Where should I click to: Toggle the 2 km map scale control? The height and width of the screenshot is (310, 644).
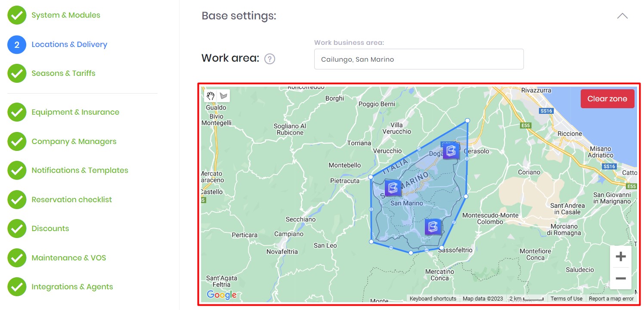tap(526, 298)
